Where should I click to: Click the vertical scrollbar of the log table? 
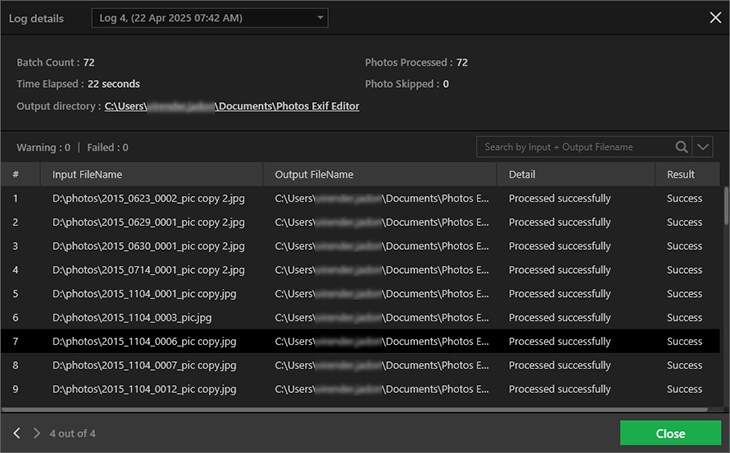point(725,210)
